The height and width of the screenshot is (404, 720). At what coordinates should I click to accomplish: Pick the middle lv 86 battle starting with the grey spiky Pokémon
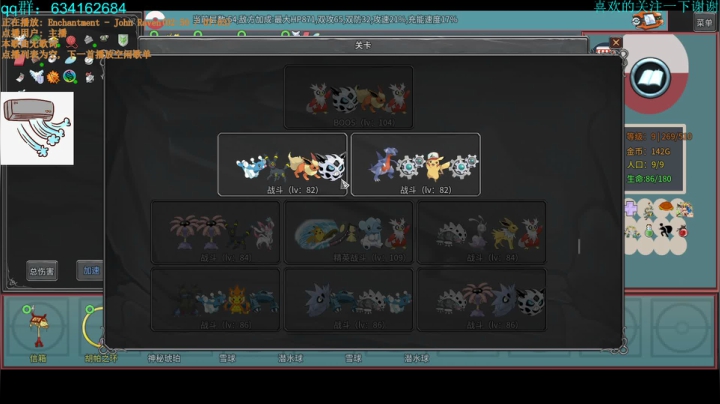click(349, 300)
